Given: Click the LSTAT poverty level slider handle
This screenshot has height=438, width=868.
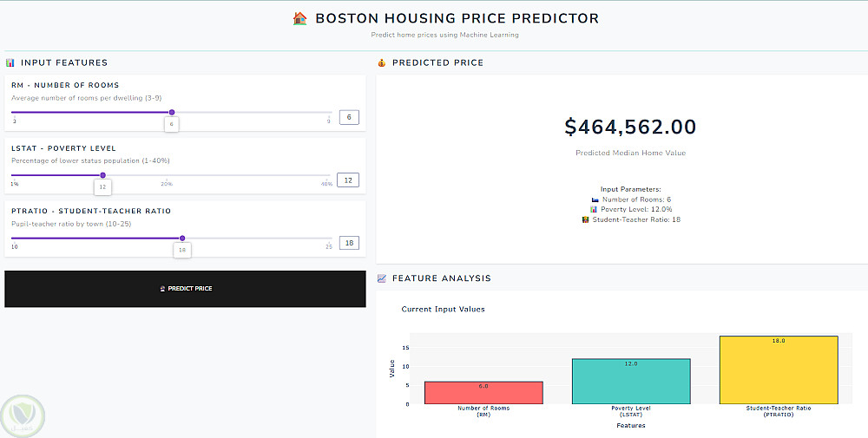Looking at the screenshot, I should coord(102,175).
